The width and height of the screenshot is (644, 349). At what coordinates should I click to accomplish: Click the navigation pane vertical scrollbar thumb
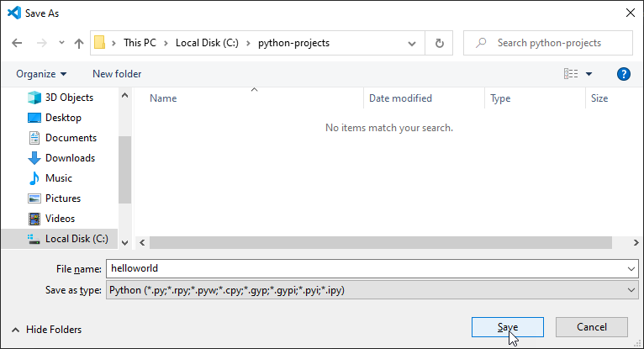click(125, 170)
